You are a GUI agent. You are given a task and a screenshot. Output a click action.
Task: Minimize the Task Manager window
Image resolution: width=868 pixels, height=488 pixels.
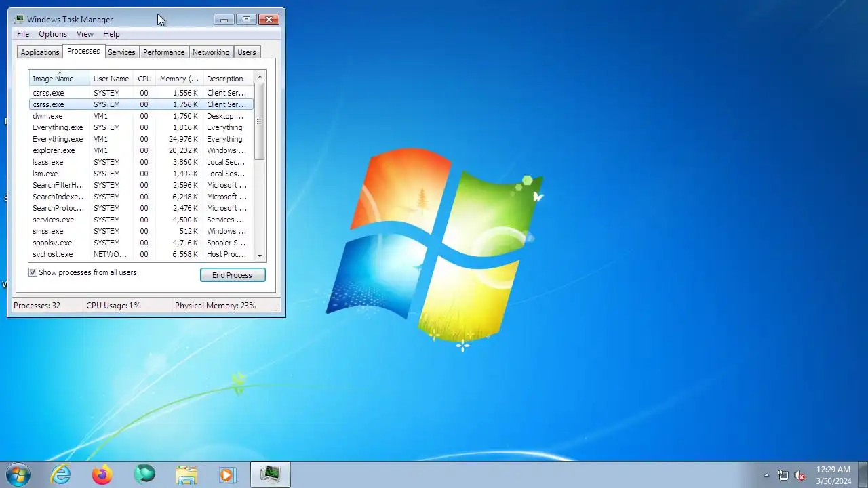pyautogui.click(x=224, y=20)
